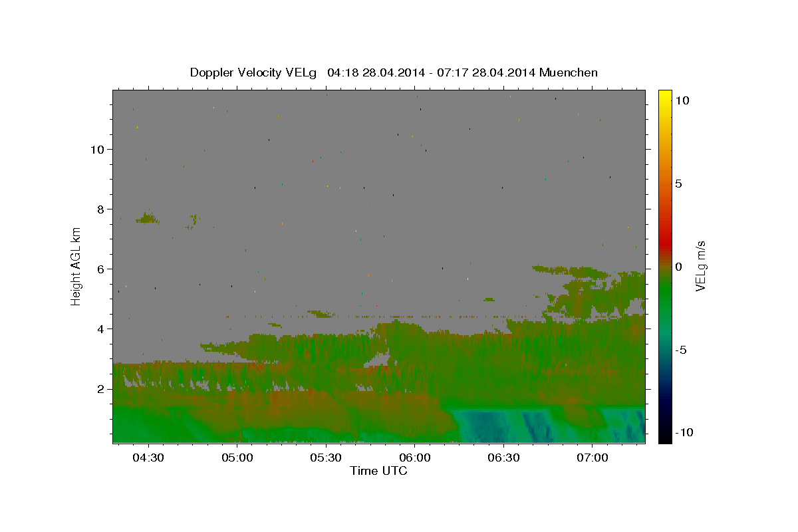
Task: Click the height tick label 2
Action: [102, 389]
